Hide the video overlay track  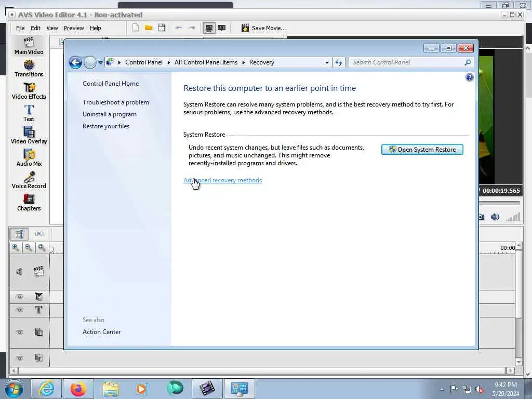20,332
